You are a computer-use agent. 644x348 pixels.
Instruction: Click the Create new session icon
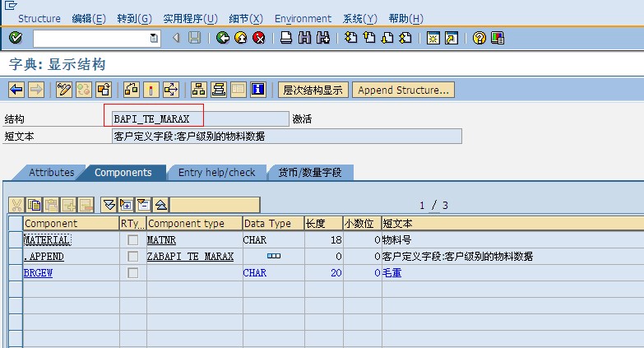433,38
